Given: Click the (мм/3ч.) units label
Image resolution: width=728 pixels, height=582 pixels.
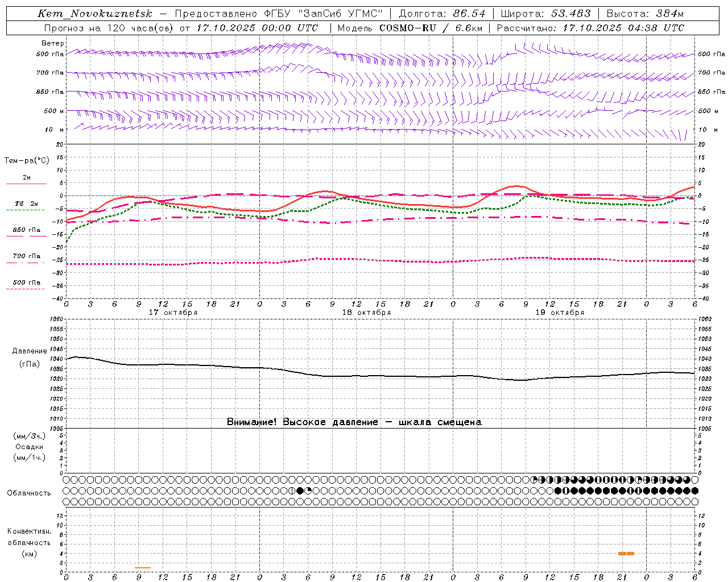Looking at the screenshot, I should [x=30, y=436].
